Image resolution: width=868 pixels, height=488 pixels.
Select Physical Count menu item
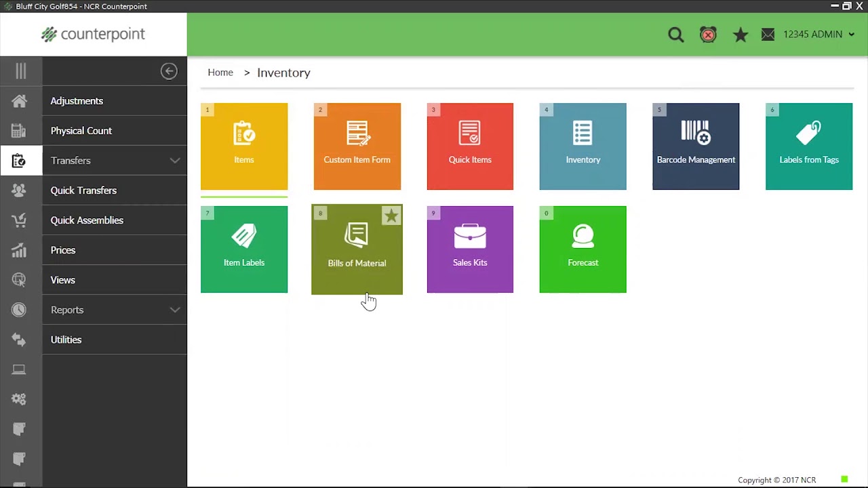[115, 131]
